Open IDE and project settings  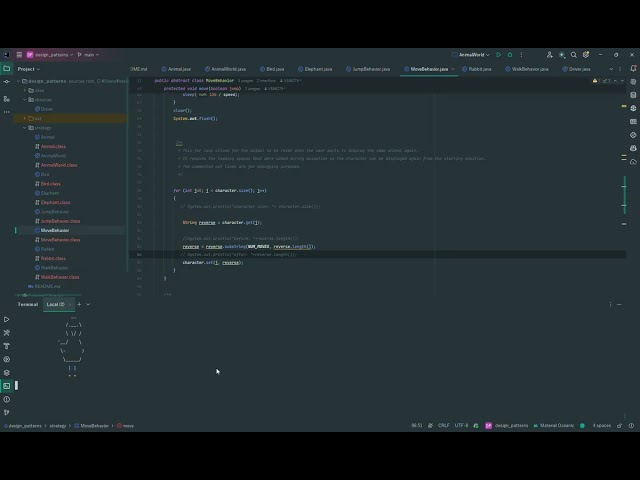coord(586,55)
